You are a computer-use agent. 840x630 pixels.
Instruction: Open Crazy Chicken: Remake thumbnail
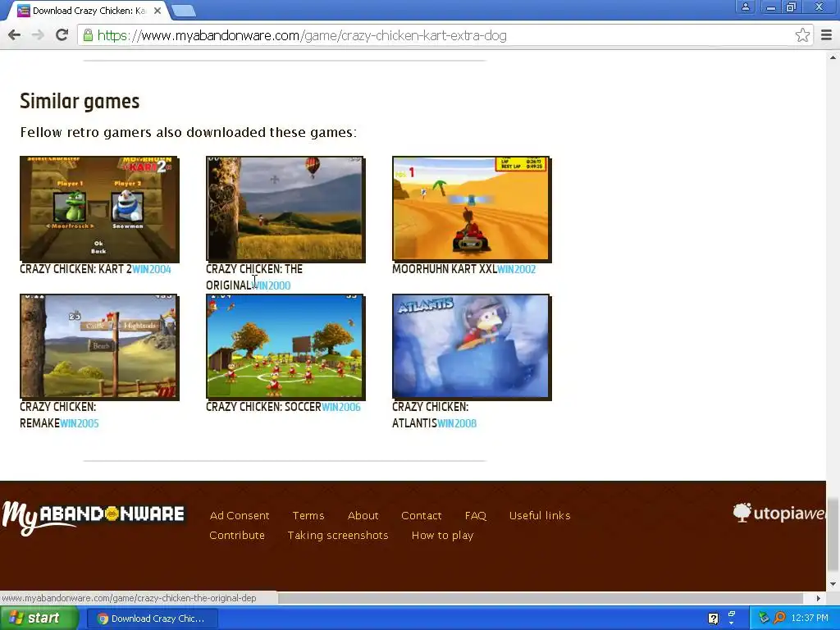[x=99, y=347]
